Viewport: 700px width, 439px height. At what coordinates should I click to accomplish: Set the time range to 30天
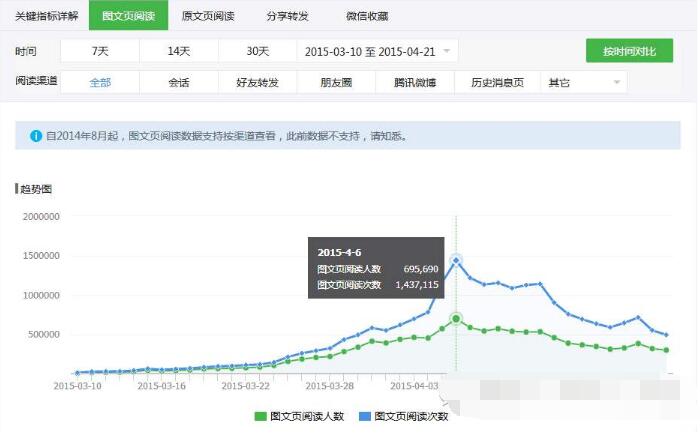(x=257, y=51)
